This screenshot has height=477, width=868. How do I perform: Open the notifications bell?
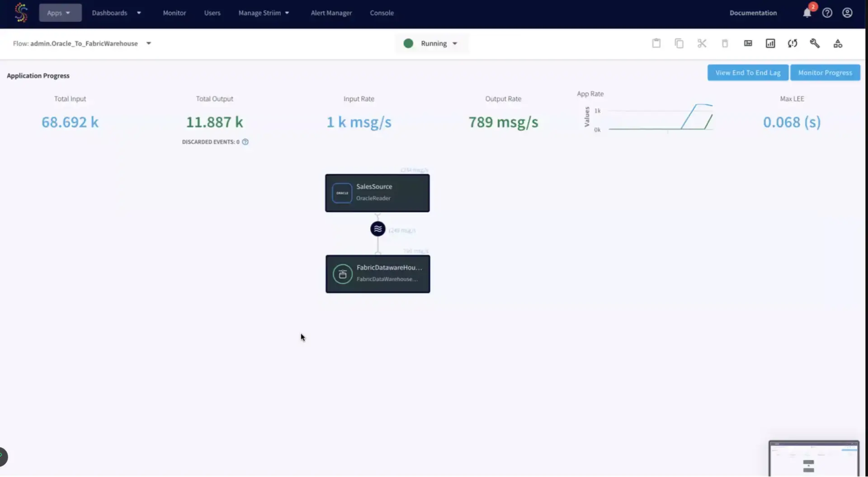tap(807, 13)
